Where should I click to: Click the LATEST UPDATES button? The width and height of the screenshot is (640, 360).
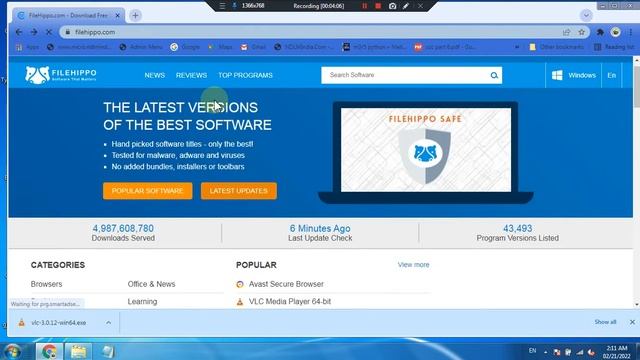tap(239, 191)
